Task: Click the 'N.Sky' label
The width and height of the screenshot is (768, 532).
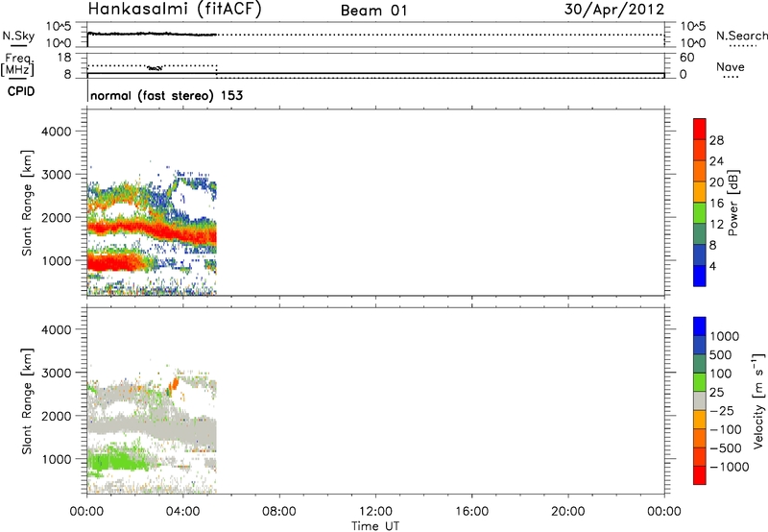Action: coord(18,36)
